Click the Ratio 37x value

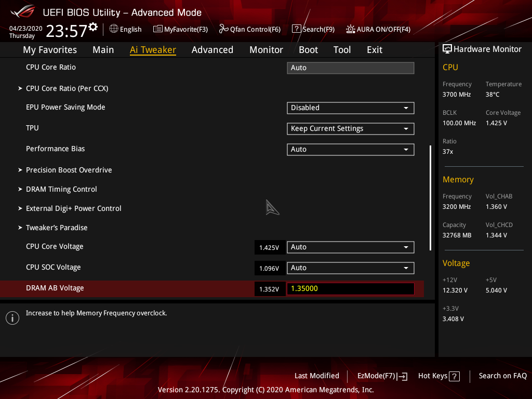448,152
